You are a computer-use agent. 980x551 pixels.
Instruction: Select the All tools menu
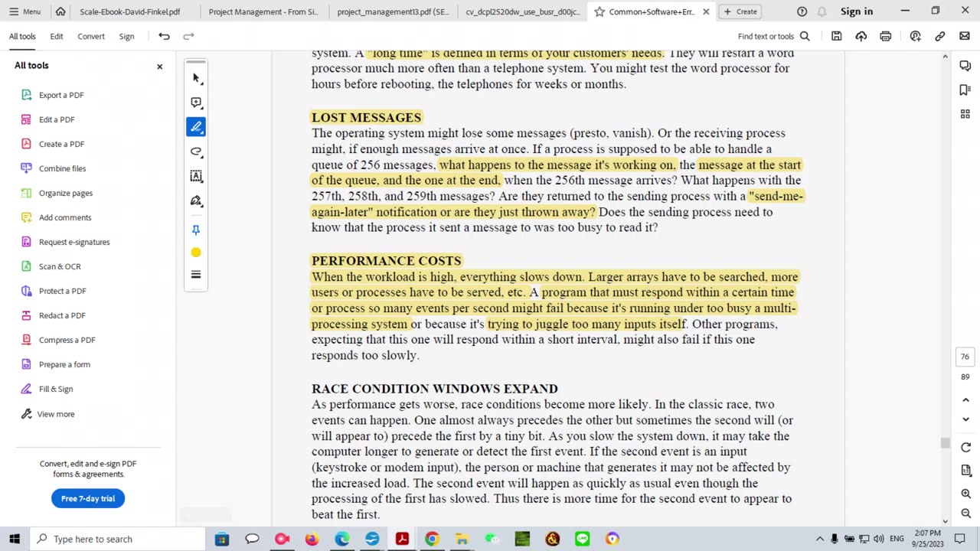click(x=22, y=36)
